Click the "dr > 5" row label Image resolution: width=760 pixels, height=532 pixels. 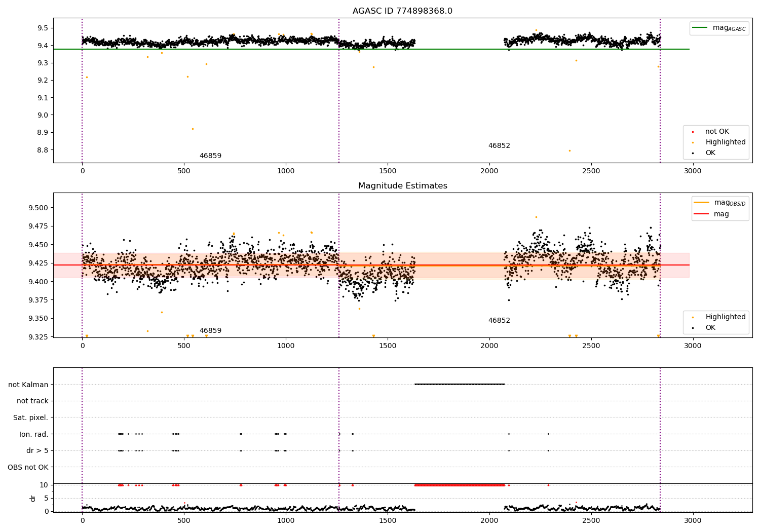pyautogui.click(x=37, y=451)
